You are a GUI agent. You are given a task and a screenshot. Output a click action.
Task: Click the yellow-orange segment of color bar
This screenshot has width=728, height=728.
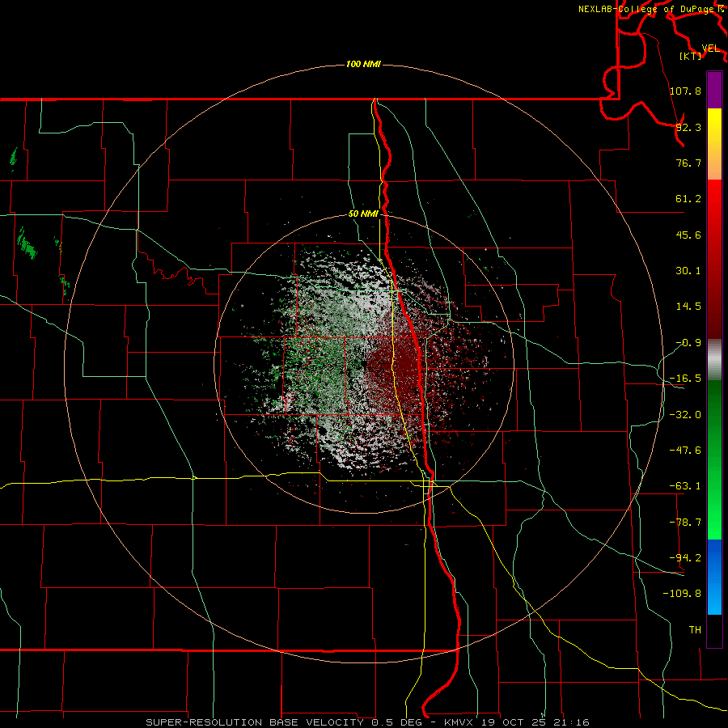(714, 144)
